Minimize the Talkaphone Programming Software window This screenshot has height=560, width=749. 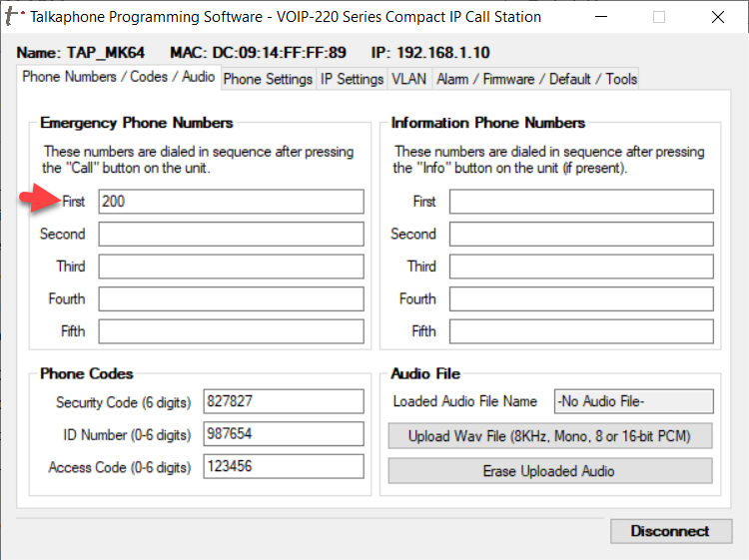[601, 17]
